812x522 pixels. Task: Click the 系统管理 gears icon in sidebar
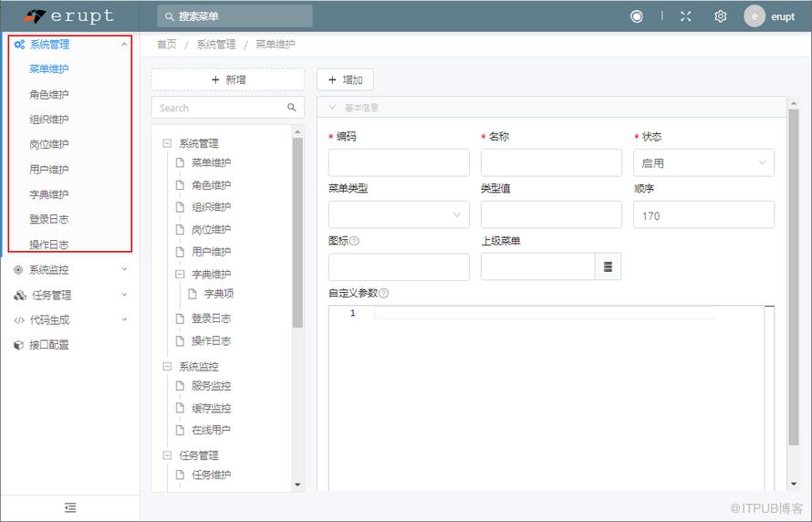click(19, 45)
